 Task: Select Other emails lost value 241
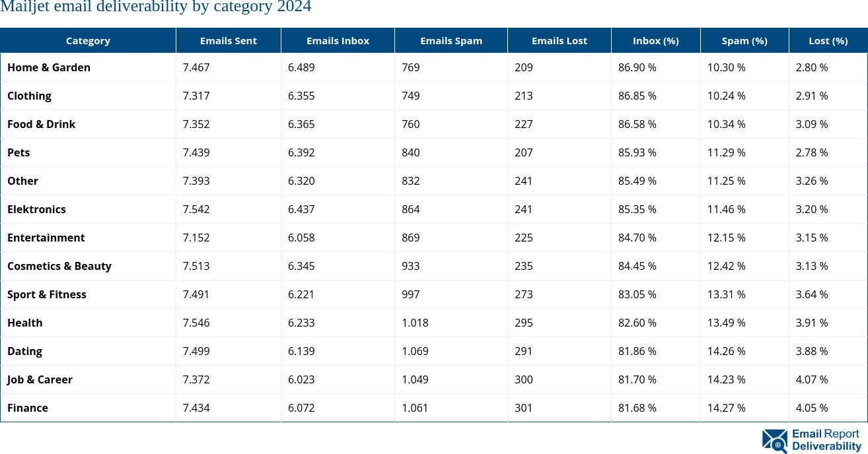tap(524, 181)
